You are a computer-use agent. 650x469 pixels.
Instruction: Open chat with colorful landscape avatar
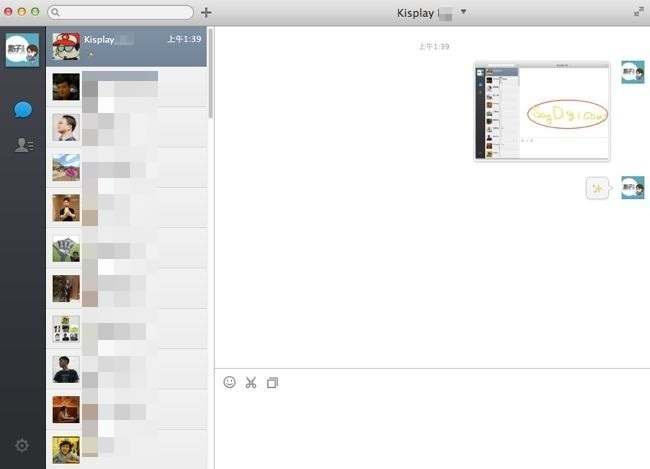pyautogui.click(x=126, y=168)
